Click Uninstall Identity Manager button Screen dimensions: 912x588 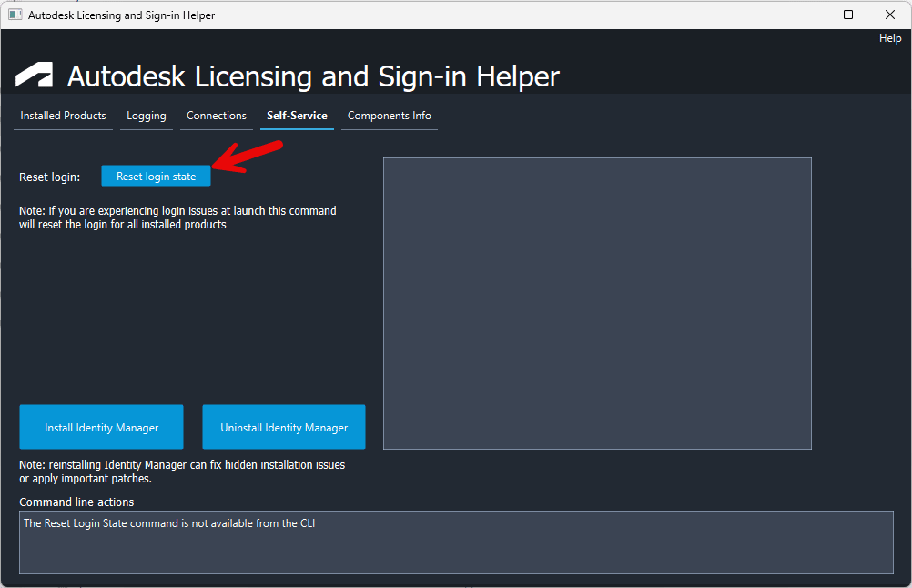pyautogui.click(x=284, y=428)
